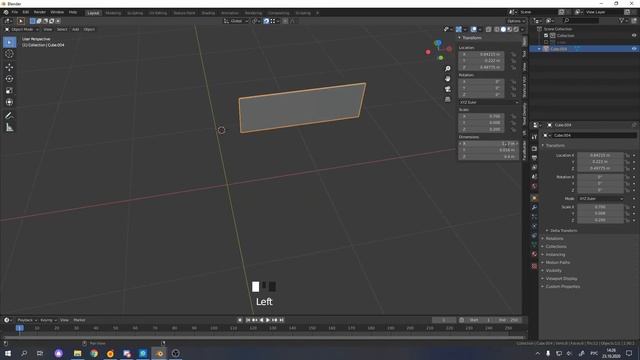Open the viewport Options dropdown

(x=516, y=21)
